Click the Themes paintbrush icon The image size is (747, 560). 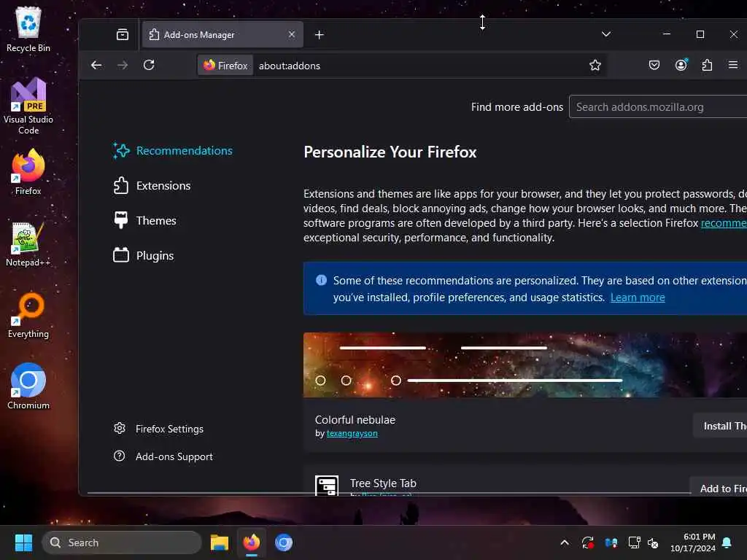121,220
